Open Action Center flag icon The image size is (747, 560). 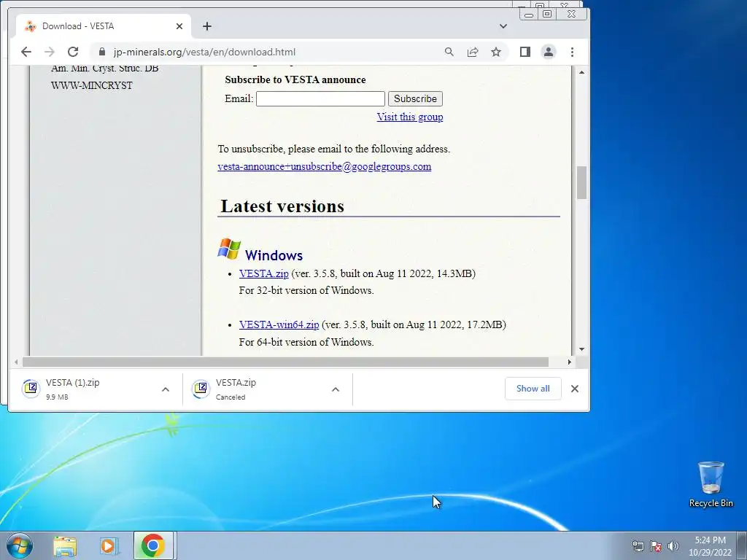tap(656, 546)
